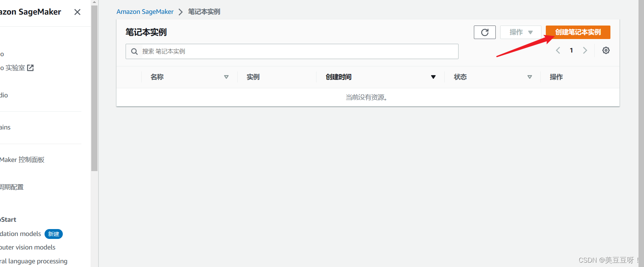644x267 pixels.
Task: Open the 操作 actions dropdown
Action: [x=521, y=32]
